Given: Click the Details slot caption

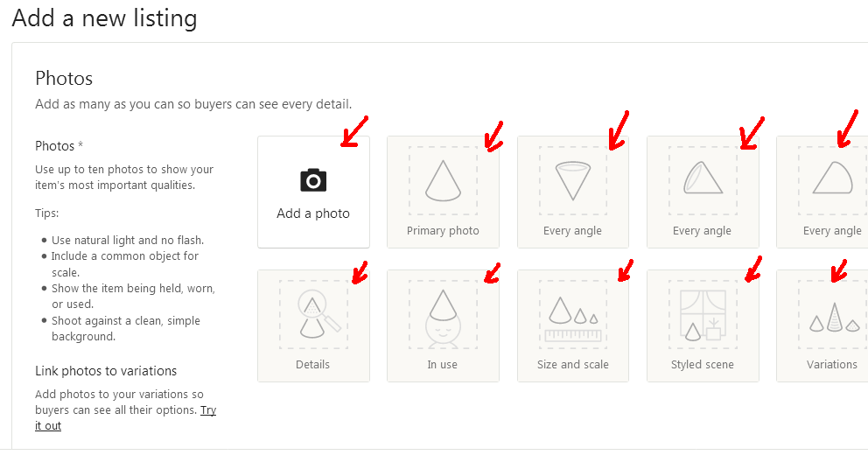Looking at the screenshot, I should click(x=312, y=364).
